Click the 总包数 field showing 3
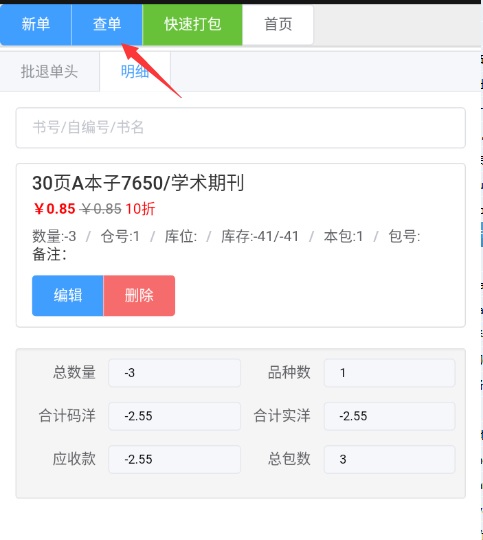 point(389,459)
